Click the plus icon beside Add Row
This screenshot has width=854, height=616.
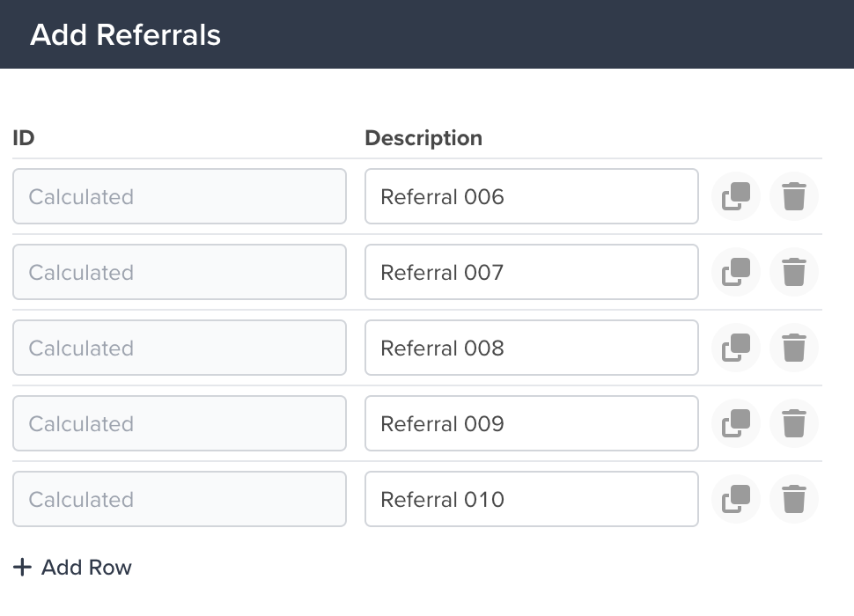click(22, 567)
